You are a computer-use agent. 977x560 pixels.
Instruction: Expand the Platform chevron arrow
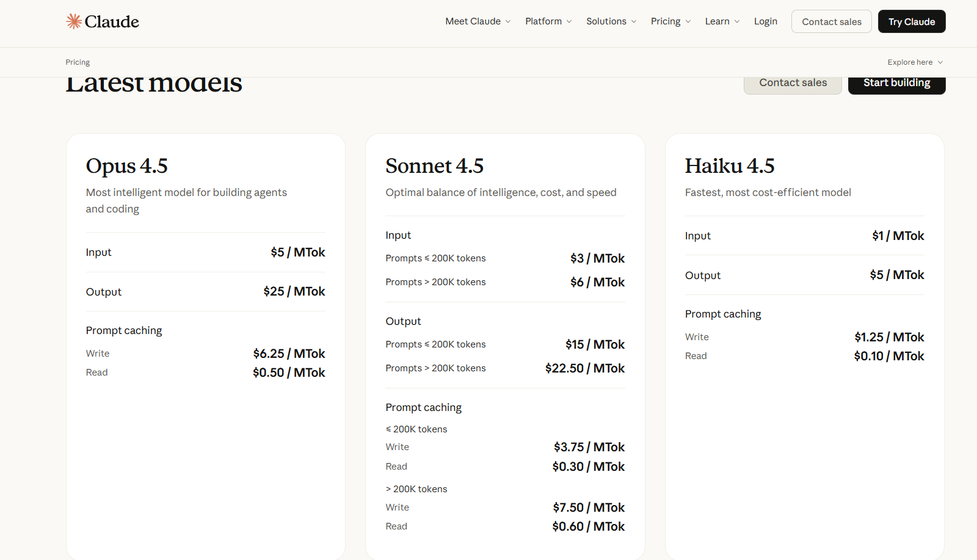point(569,21)
